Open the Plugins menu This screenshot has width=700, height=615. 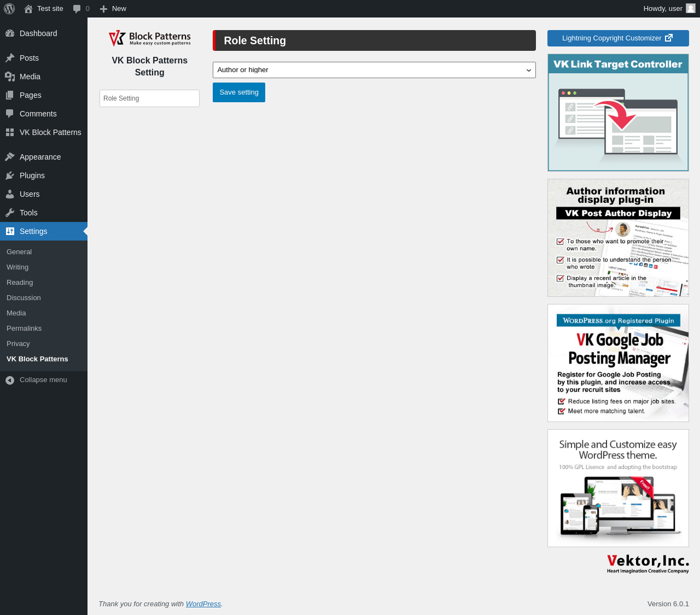[44, 175]
